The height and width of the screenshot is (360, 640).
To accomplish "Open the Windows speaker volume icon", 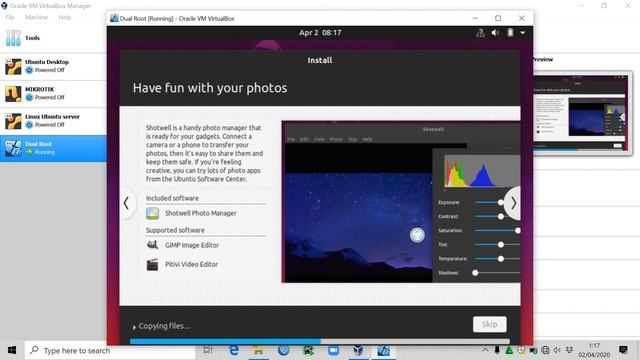I will click(557, 350).
